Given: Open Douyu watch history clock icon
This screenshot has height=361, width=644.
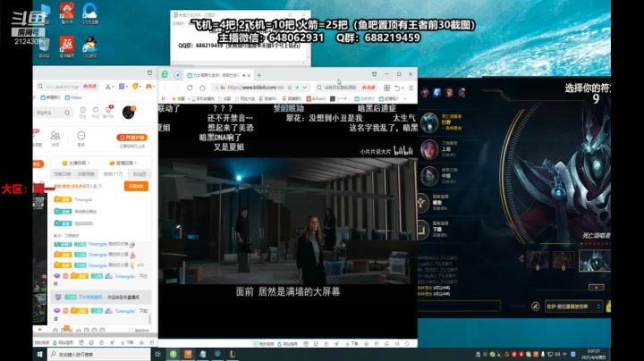Looking at the screenshot, I should click(83, 110).
